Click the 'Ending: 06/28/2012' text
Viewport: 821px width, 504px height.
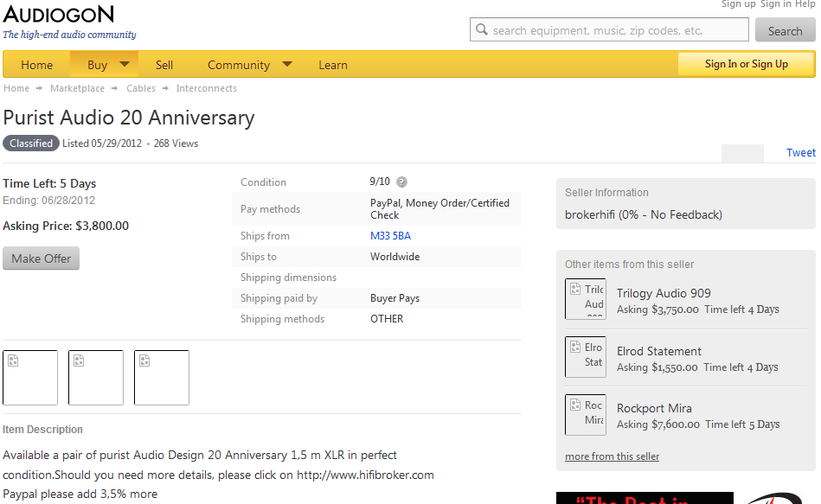tap(48, 201)
